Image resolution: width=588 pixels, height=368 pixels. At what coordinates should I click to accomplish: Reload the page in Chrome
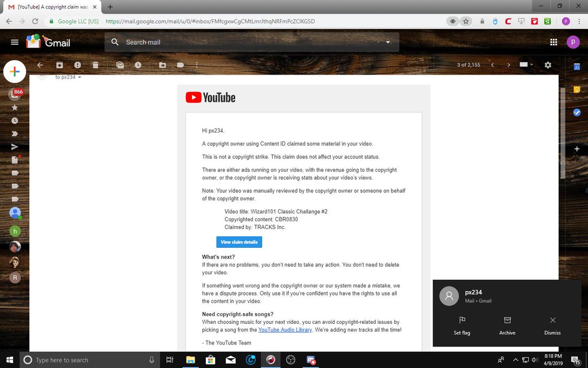point(35,21)
